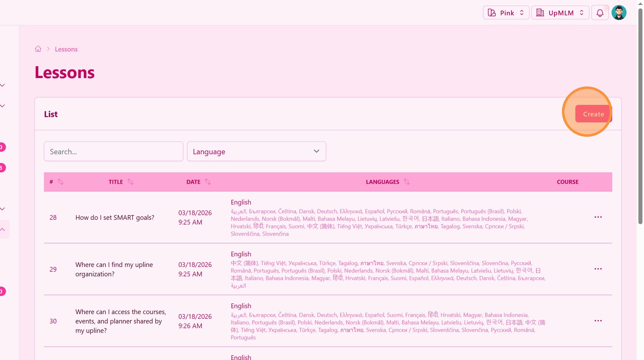Collapse the expanded sidebar section chevron
Image resolution: width=644 pixels, height=360 pixels.
click(x=3, y=229)
